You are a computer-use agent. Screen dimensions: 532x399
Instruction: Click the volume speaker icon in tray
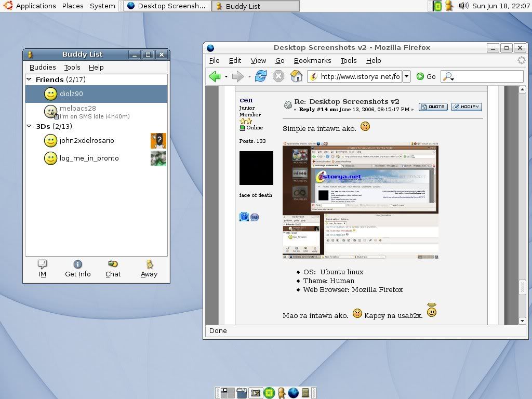click(x=464, y=6)
